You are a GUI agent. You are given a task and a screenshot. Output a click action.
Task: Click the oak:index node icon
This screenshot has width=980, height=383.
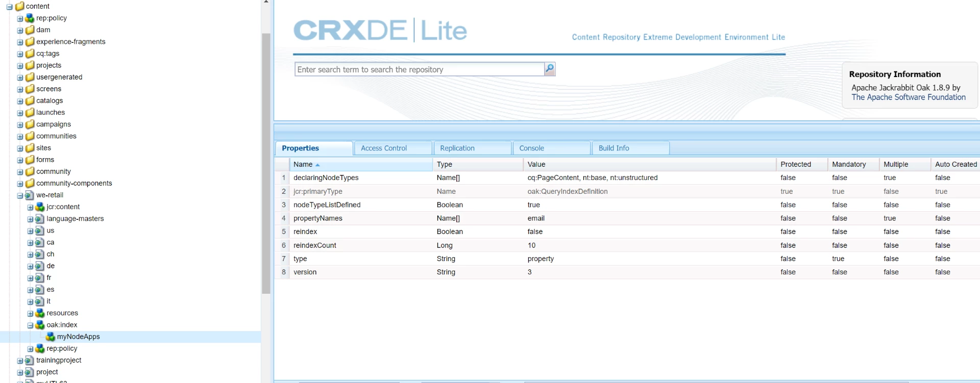click(x=40, y=324)
